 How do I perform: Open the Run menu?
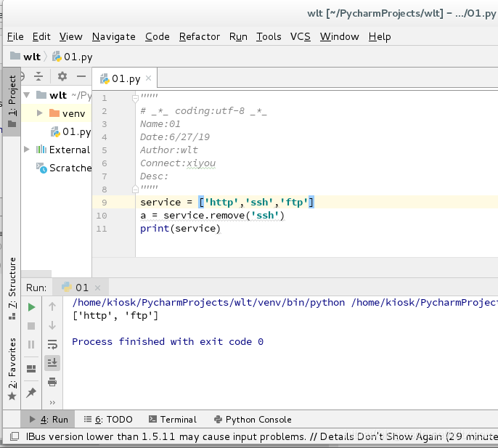(x=238, y=37)
